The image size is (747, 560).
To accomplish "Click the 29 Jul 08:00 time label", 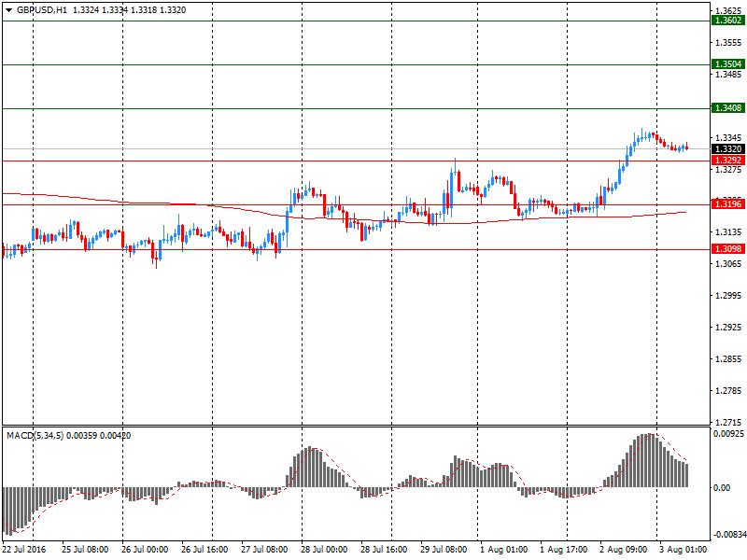I will click(x=444, y=549).
